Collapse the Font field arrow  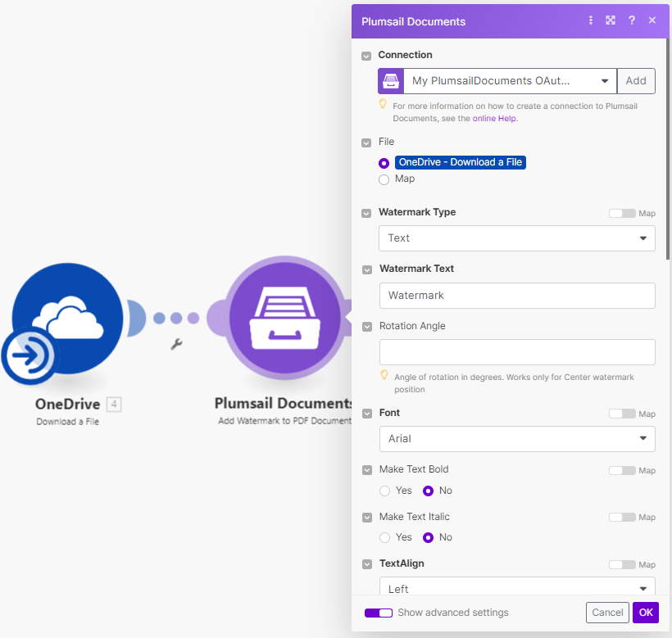pyautogui.click(x=367, y=414)
